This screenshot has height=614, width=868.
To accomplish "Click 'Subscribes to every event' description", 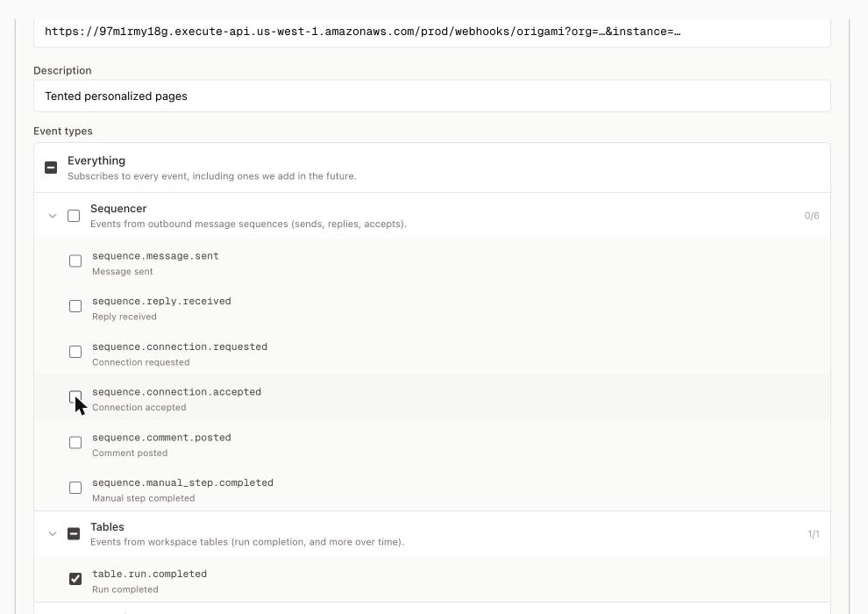I will (x=212, y=176).
